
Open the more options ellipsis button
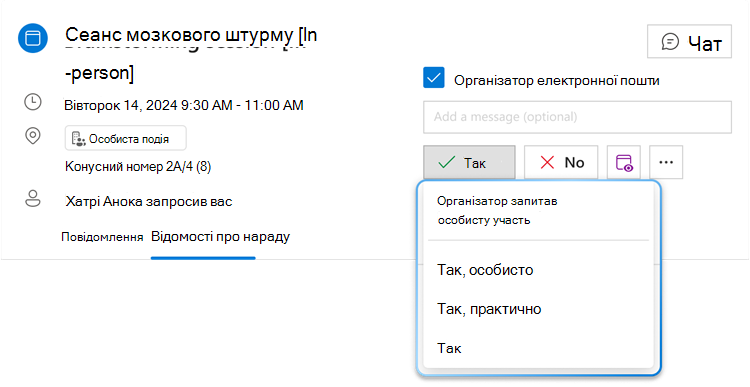coord(666,163)
